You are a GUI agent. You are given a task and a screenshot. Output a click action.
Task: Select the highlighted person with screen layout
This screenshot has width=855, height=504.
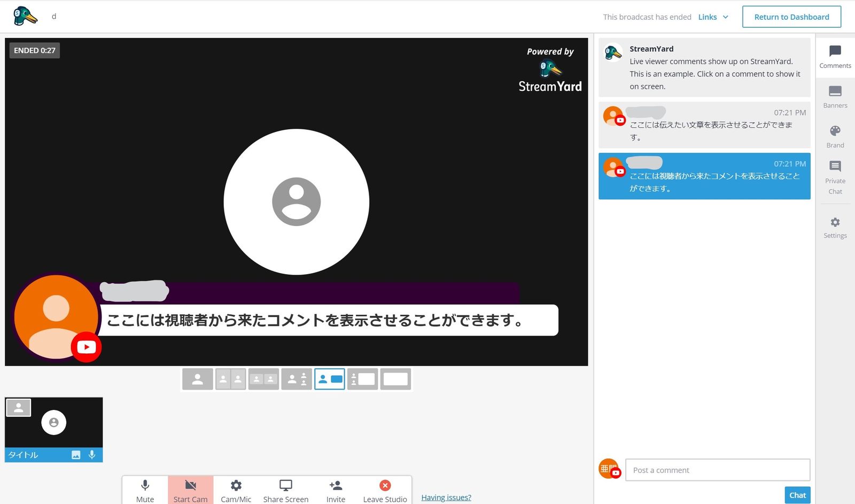330,379
